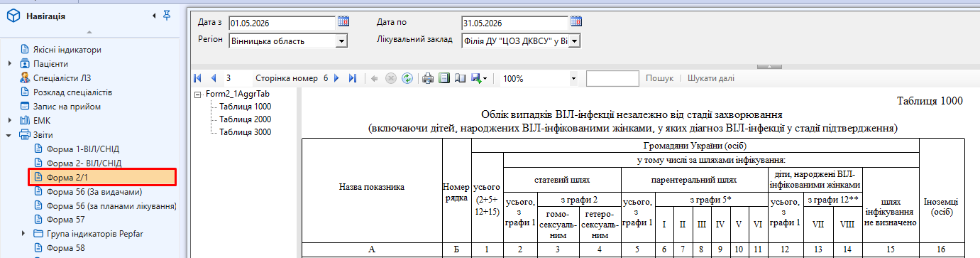Screen dimensions: 980x258
Task: Go to the previous report page
Action: tap(213, 78)
